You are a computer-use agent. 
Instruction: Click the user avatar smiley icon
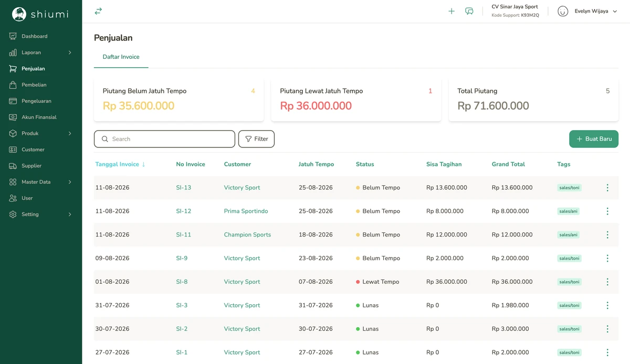coord(563,11)
